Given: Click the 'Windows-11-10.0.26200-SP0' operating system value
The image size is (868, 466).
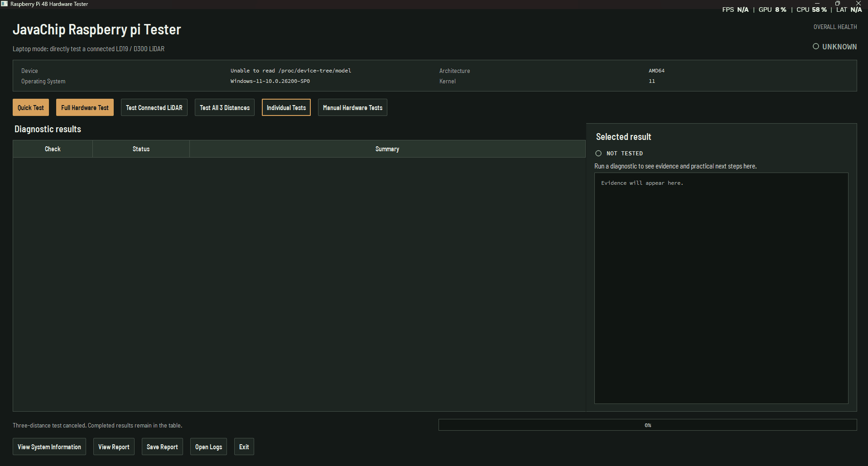Looking at the screenshot, I should tap(270, 81).
